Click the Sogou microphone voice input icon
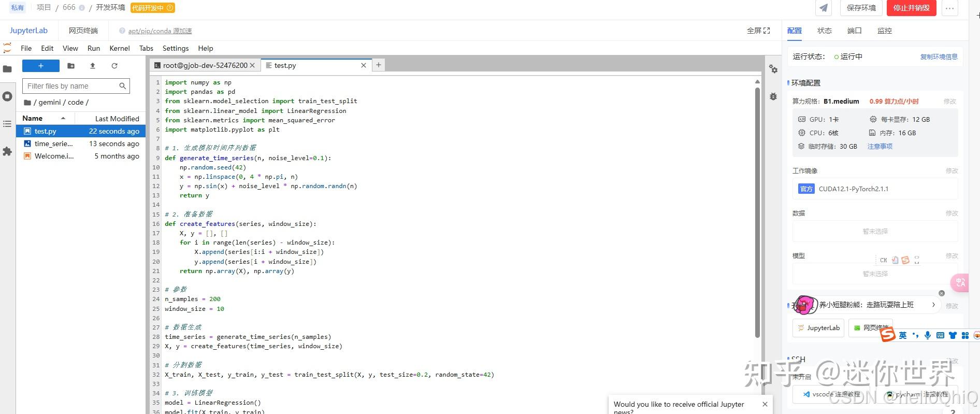Image resolution: width=980 pixels, height=414 pixels. 928,335
